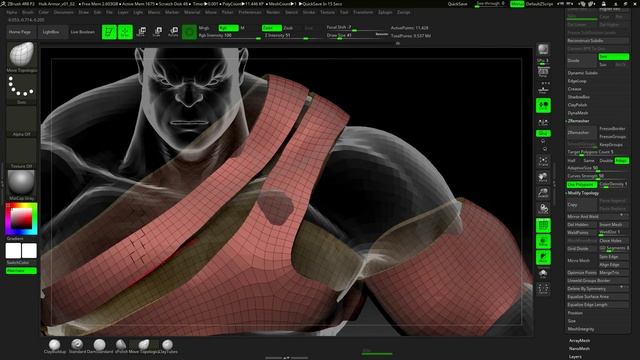Select the Draw mode icon
The image size is (640, 360).
(125, 32)
